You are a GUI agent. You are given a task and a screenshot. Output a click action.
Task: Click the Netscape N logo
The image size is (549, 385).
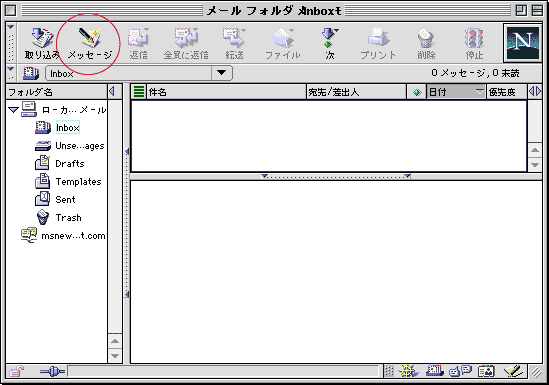click(x=523, y=43)
